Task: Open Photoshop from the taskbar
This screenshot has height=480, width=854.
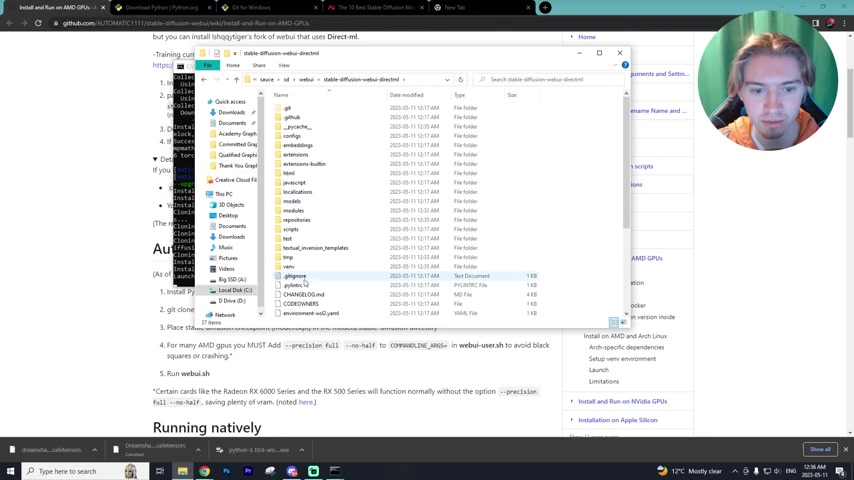Action: [226, 471]
